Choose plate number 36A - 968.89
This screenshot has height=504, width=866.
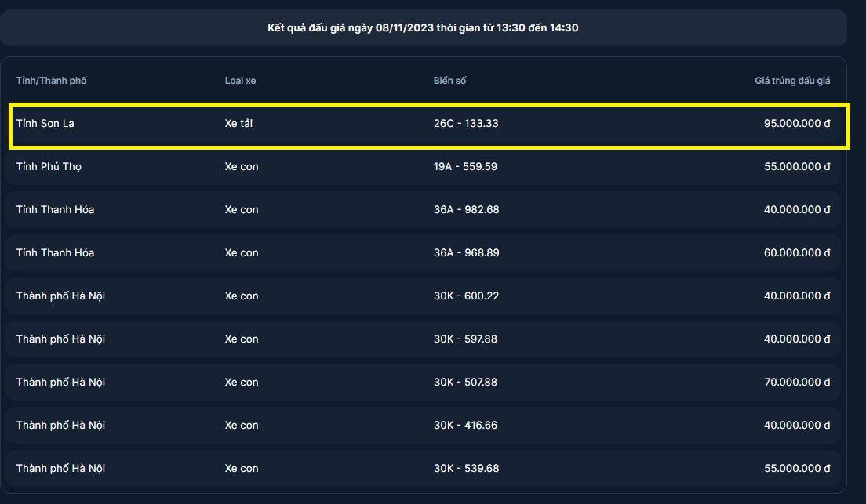(x=466, y=253)
